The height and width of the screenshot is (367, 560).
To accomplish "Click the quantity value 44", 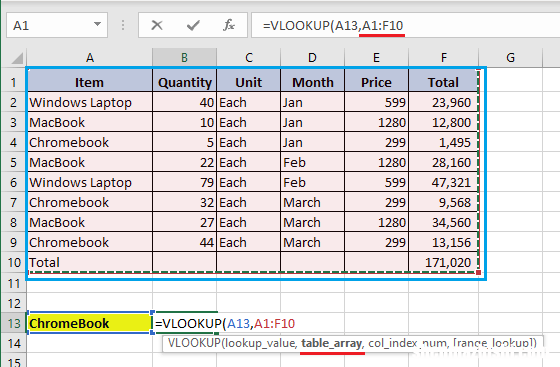I will tap(185, 242).
